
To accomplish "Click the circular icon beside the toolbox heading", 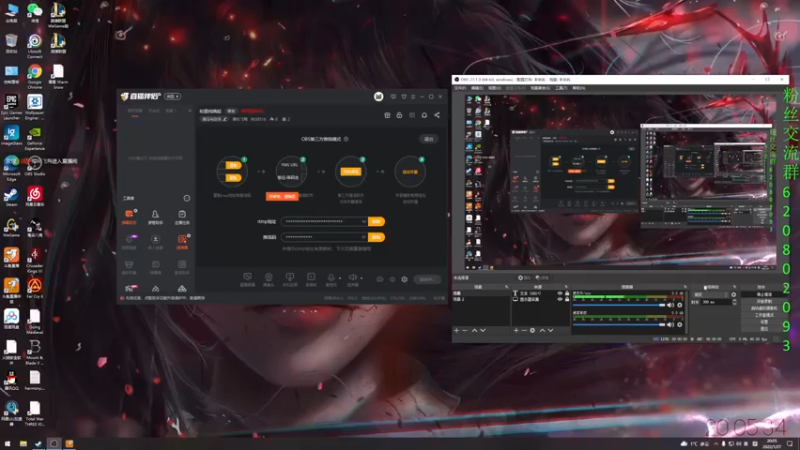I will [187, 198].
